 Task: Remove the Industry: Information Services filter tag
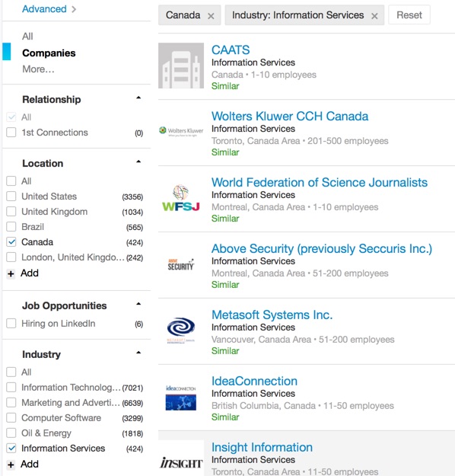click(x=374, y=16)
